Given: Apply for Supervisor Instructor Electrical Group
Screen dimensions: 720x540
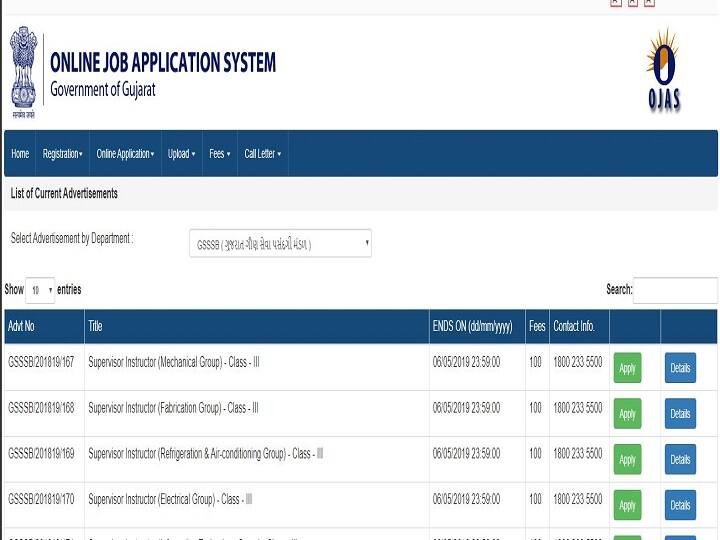Looking at the screenshot, I should coord(627,506).
